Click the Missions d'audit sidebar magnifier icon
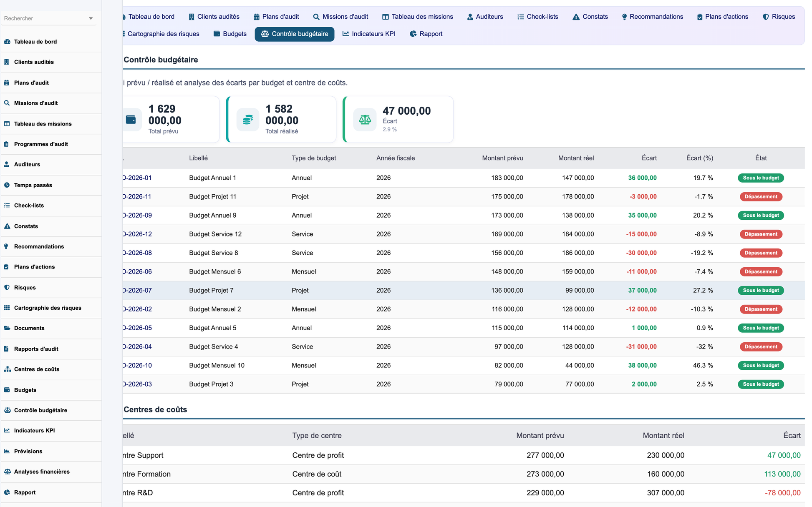Viewport: 812px width, 507px height. click(x=7, y=103)
